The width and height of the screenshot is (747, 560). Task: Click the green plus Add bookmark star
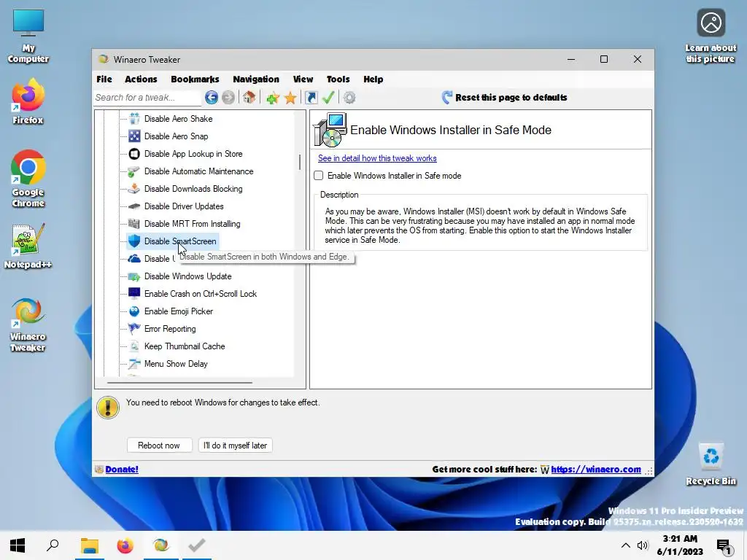coord(273,98)
